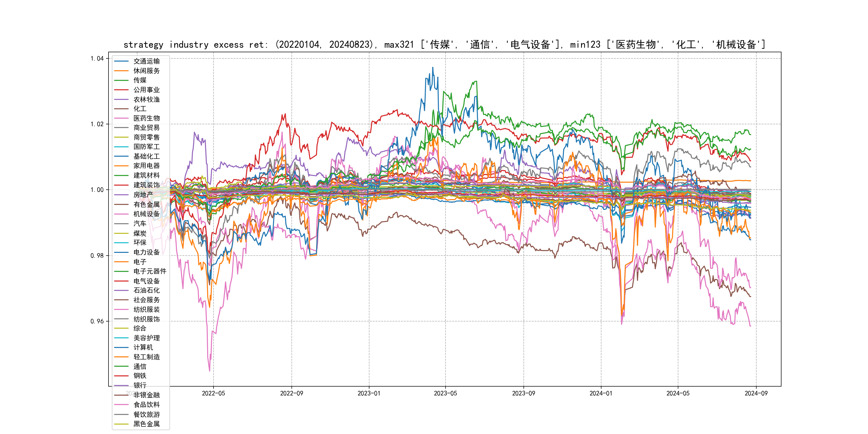868x434 pixels.
Task: Click the 电气设备 legend entry
Action: point(146,281)
